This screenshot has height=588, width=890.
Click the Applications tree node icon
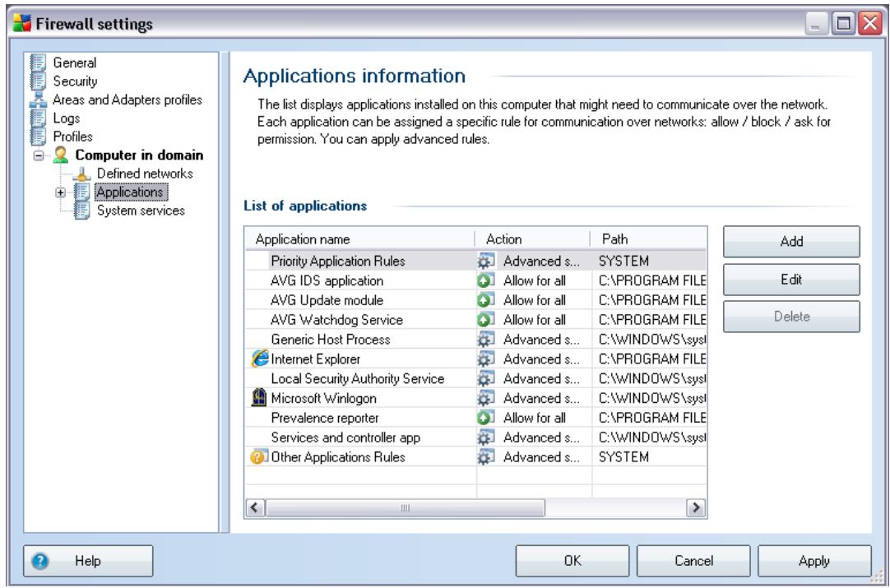pos(82,192)
